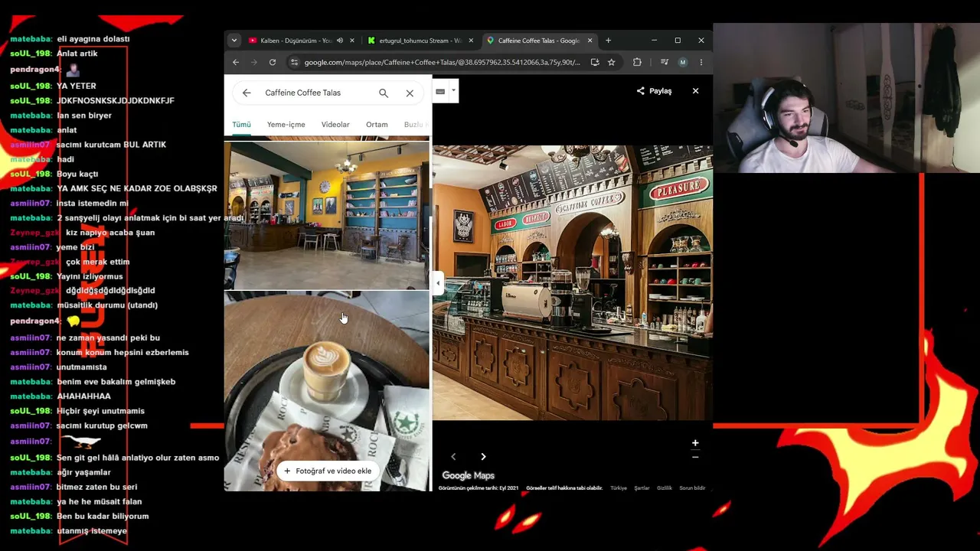The width and height of the screenshot is (980, 551).
Task: Click the 'Görüntünün çekilme tarihi: Eyl 2021' text
Action: coord(479,488)
